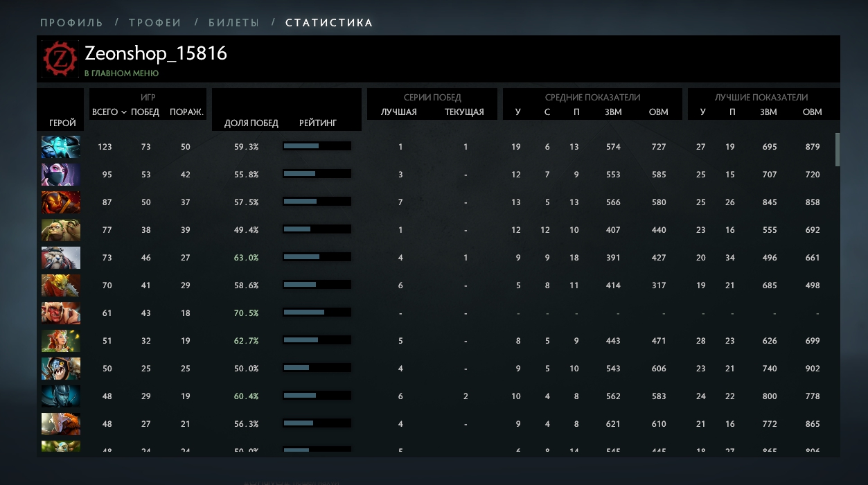Choose hero portrait in the 50-games, 25-wins row
The height and width of the screenshot is (485, 868).
[61, 369]
